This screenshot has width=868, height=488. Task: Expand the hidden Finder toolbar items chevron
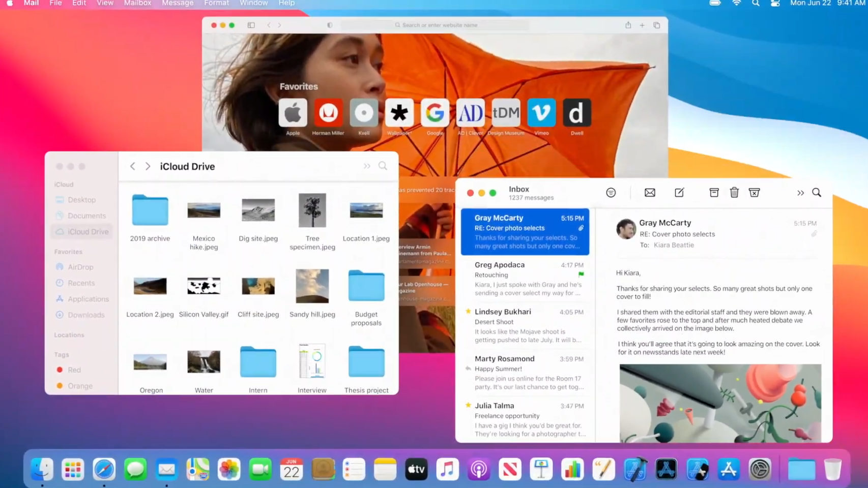[x=366, y=166]
